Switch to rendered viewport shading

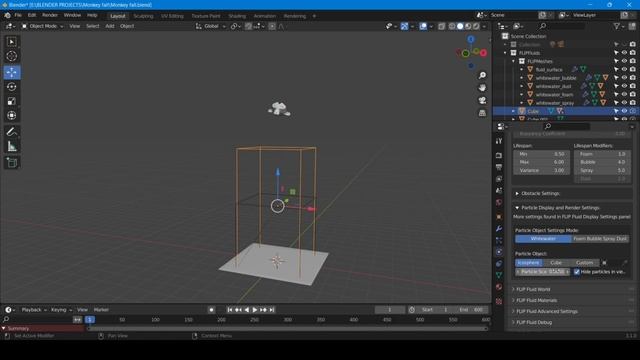(476, 26)
